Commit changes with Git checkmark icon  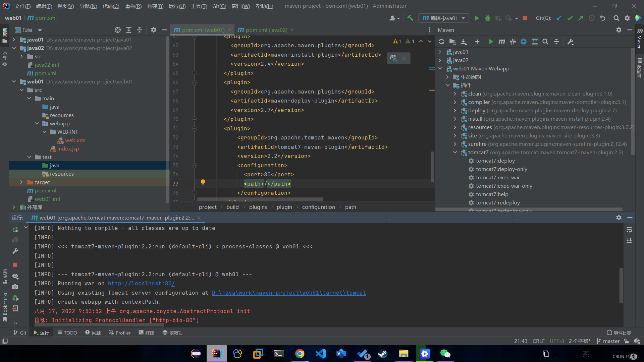[x=570, y=18]
